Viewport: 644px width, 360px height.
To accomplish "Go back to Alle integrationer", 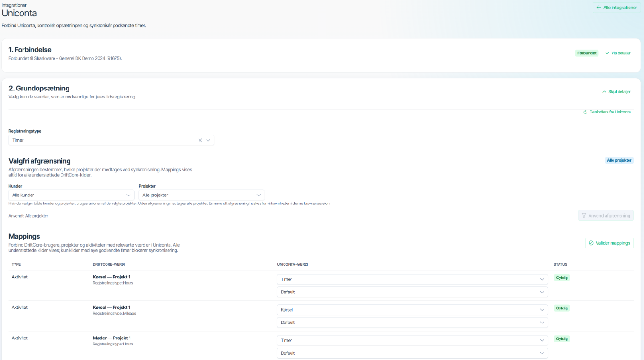I will click(x=616, y=7).
